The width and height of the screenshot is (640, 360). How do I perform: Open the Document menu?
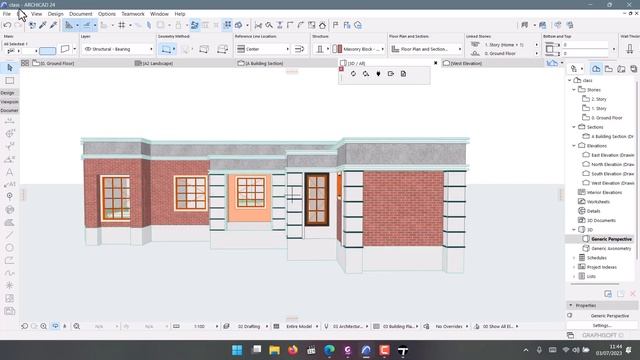click(x=80, y=14)
